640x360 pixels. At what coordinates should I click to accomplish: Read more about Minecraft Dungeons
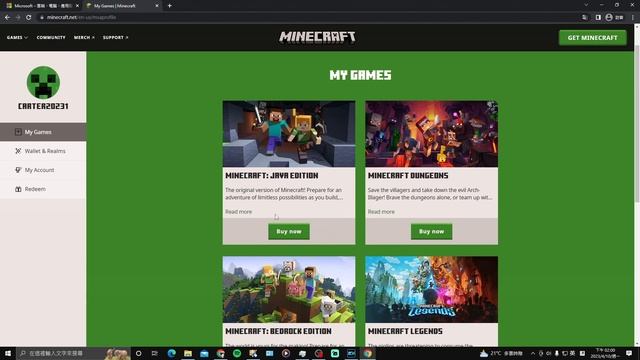(381, 212)
